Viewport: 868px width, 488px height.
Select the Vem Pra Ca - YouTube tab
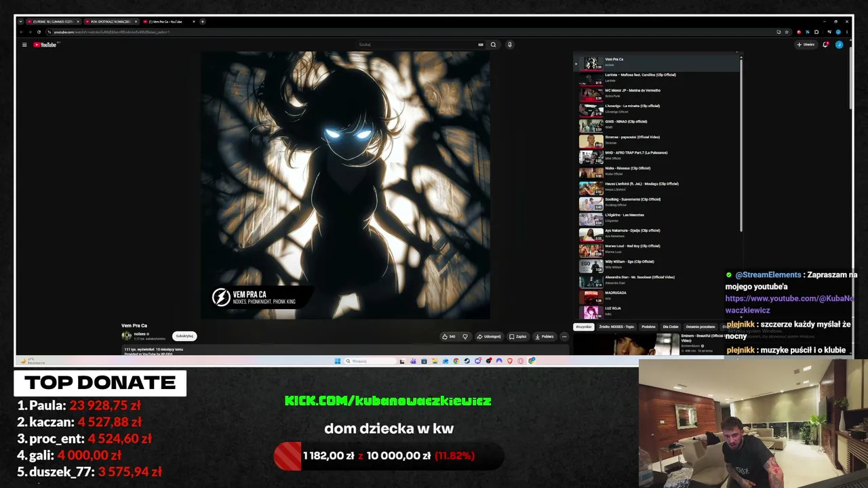[x=169, y=22]
